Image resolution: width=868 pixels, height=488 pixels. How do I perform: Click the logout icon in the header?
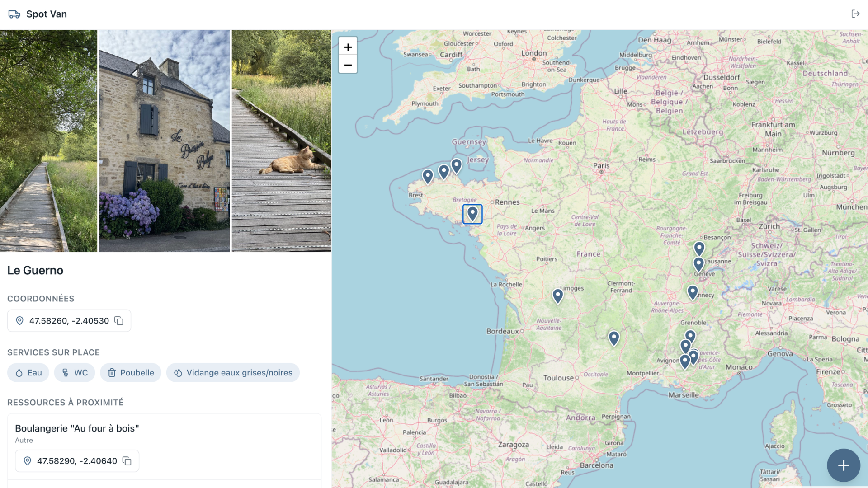(x=855, y=14)
